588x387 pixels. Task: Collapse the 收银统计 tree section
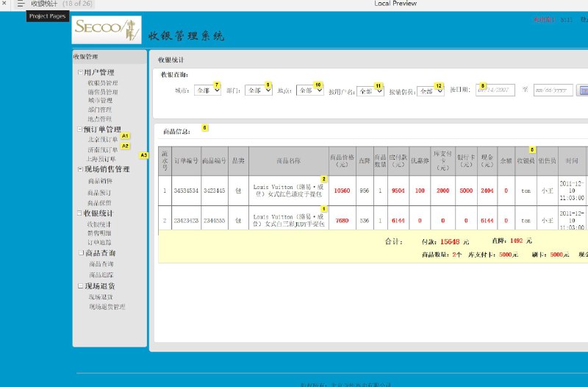pyautogui.click(x=79, y=213)
